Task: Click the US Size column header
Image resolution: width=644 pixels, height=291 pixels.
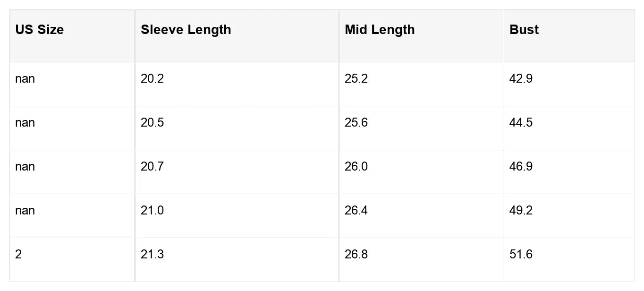Action: click(40, 30)
